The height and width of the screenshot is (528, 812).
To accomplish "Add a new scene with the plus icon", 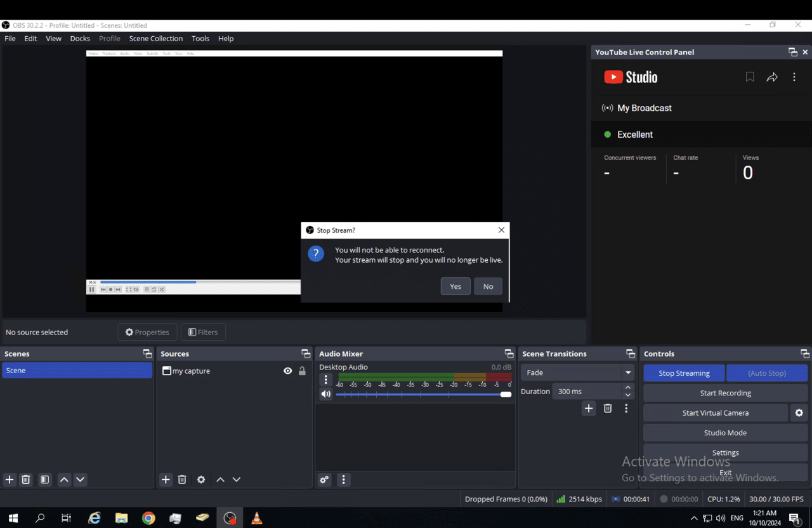I will [x=9, y=479].
